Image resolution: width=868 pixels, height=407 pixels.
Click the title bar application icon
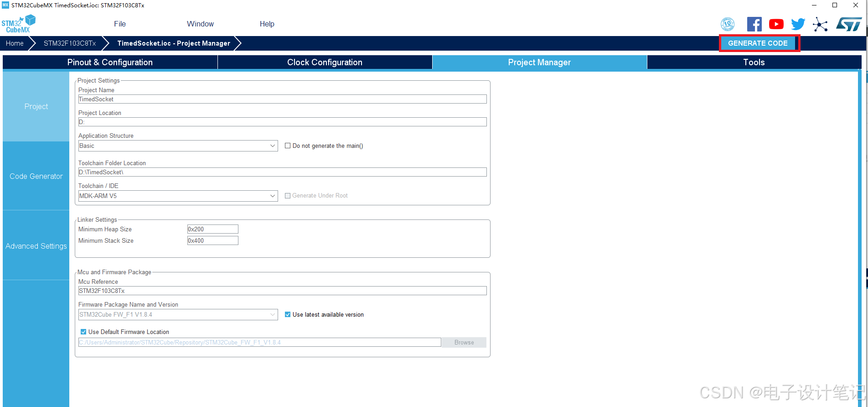click(5, 5)
